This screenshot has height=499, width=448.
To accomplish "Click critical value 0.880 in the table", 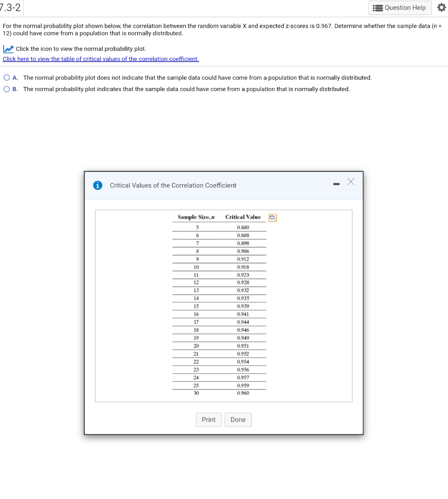I will pyautogui.click(x=243, y=227).
